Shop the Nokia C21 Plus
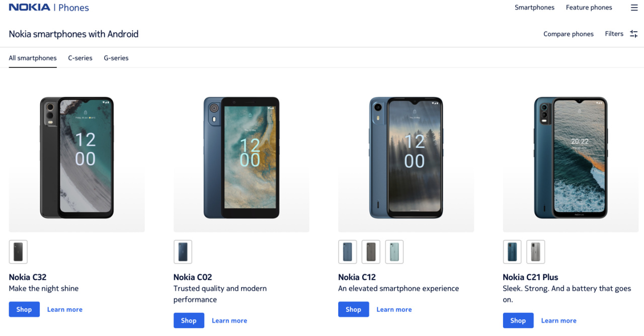The height and width of the screenshot is (336, 644). 518,320
